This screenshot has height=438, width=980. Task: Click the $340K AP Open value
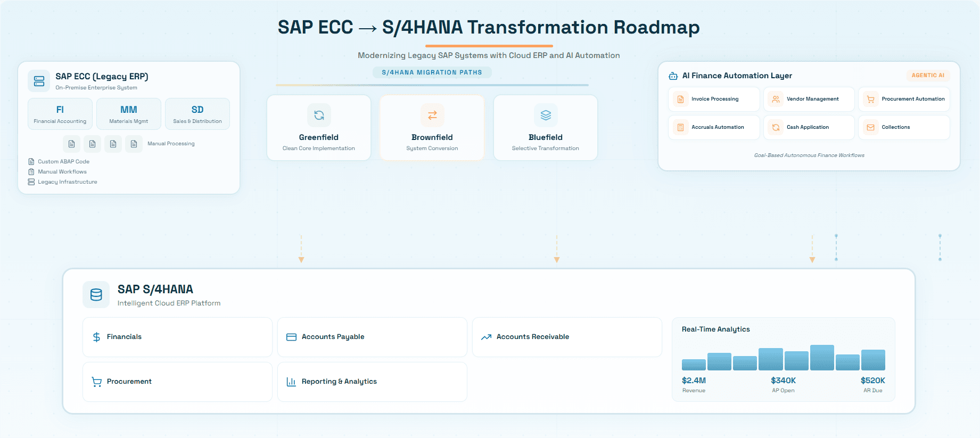click(x=783, y=381)
